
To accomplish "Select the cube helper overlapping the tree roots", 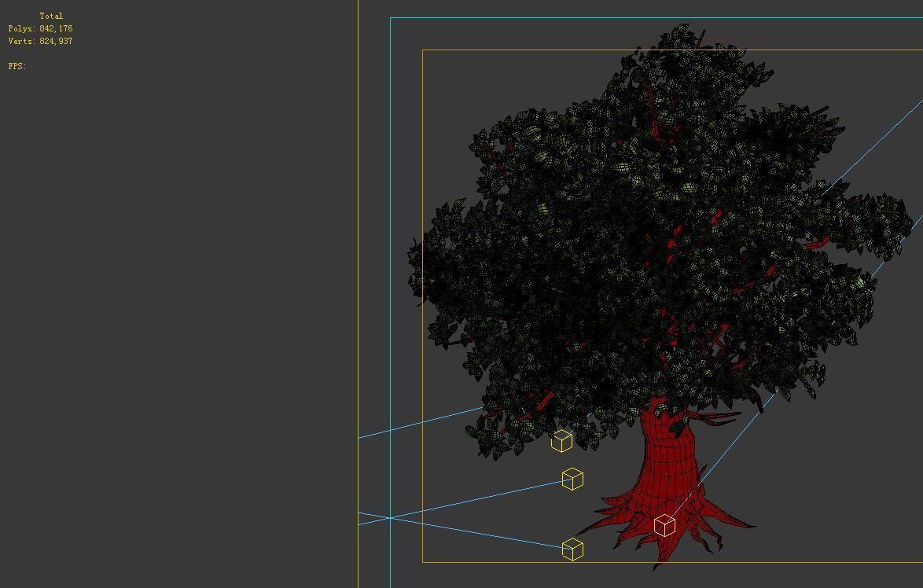I will point(664,525).
